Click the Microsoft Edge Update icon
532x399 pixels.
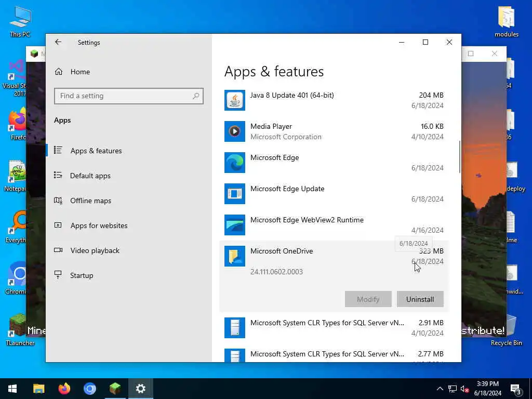234,194
